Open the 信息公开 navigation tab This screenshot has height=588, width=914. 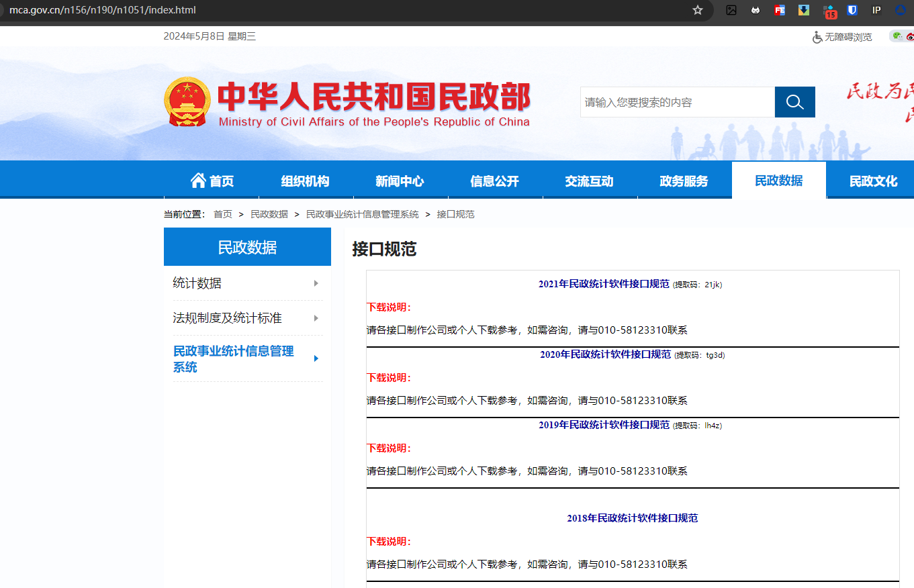click(495, 181)
